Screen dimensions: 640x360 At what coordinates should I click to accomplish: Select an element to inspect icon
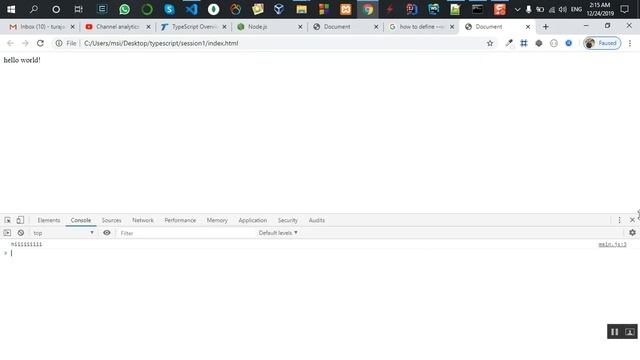[7, 220]
